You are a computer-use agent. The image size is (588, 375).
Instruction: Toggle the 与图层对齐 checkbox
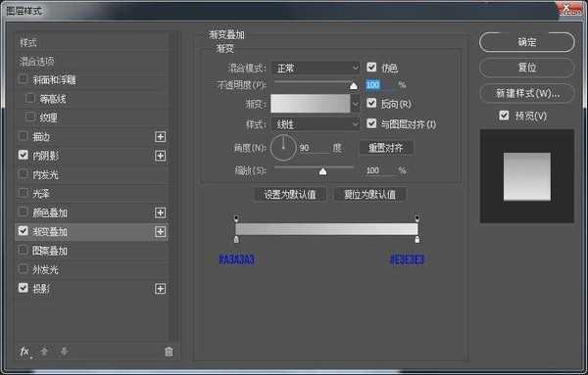371,123
